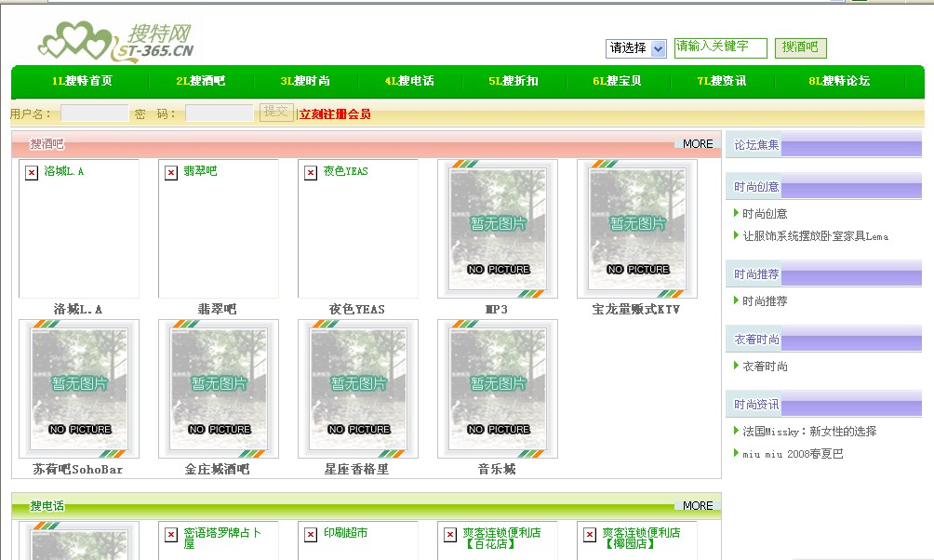Focus the 请输入关键字 search field

[720, 47]
